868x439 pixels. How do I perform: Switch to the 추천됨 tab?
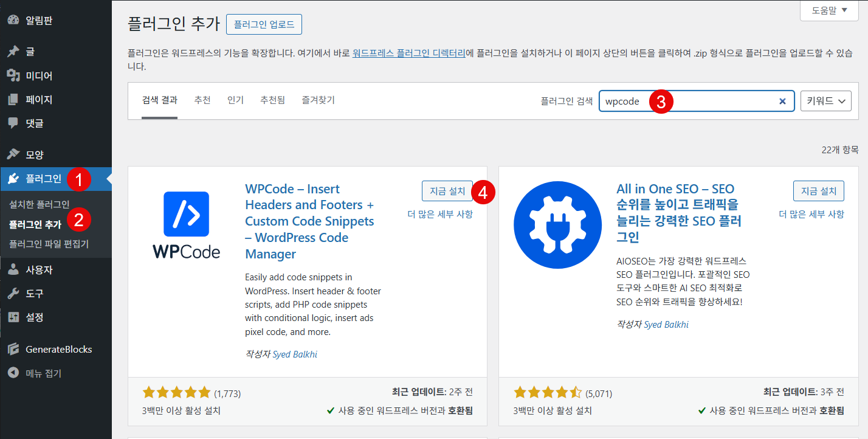272,100
